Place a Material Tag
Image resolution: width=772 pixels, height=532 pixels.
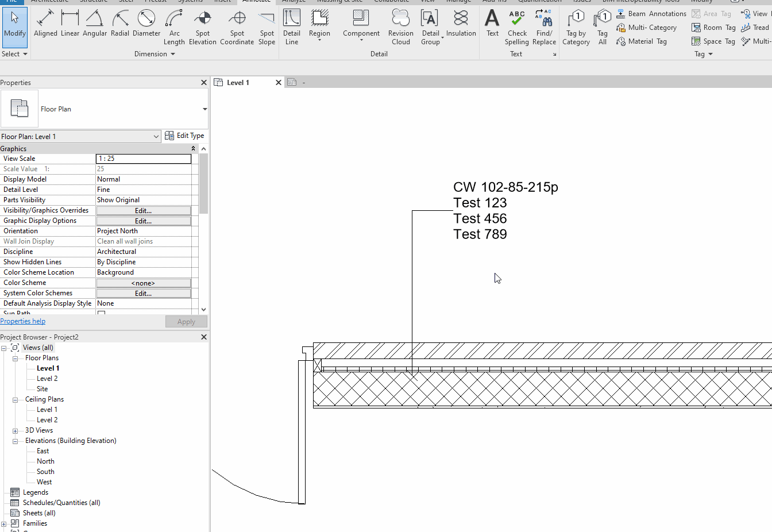tap(642, 41)
